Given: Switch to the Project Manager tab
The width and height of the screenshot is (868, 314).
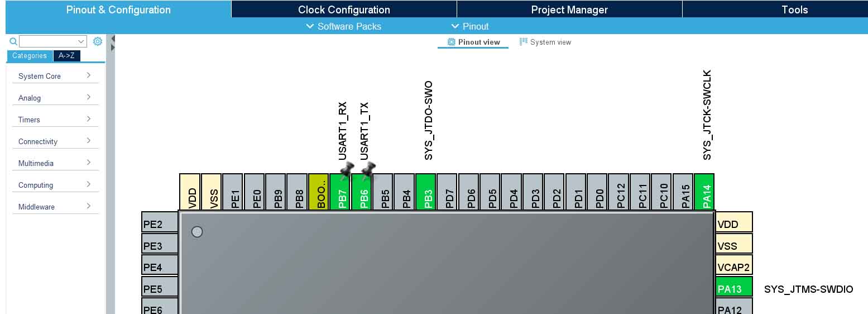Looking at the screenshot, I should [569, 9].
